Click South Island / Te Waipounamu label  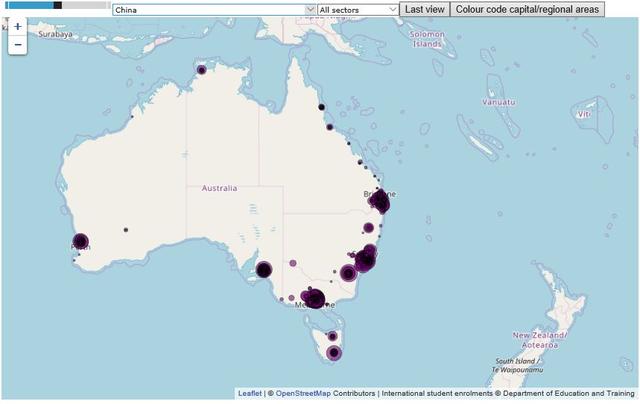pos(517,365)
